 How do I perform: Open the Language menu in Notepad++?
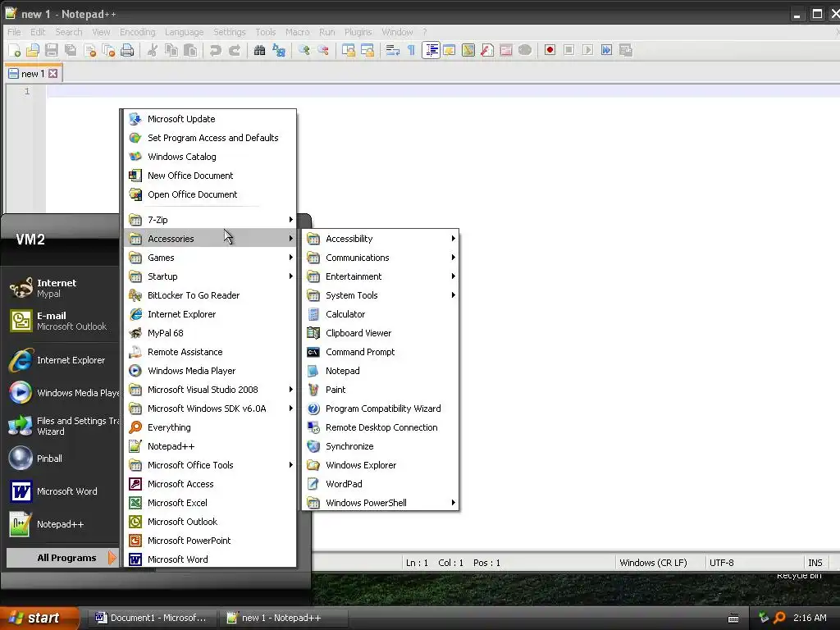[184, 32]
